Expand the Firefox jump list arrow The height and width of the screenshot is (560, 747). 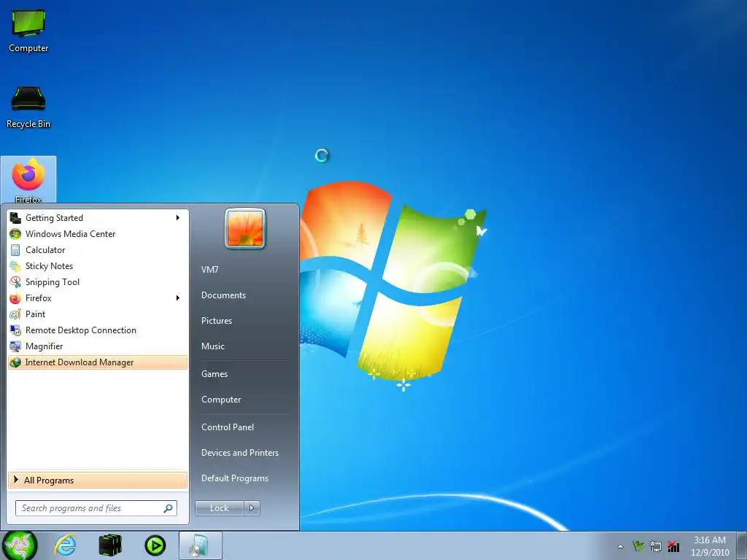178,298
